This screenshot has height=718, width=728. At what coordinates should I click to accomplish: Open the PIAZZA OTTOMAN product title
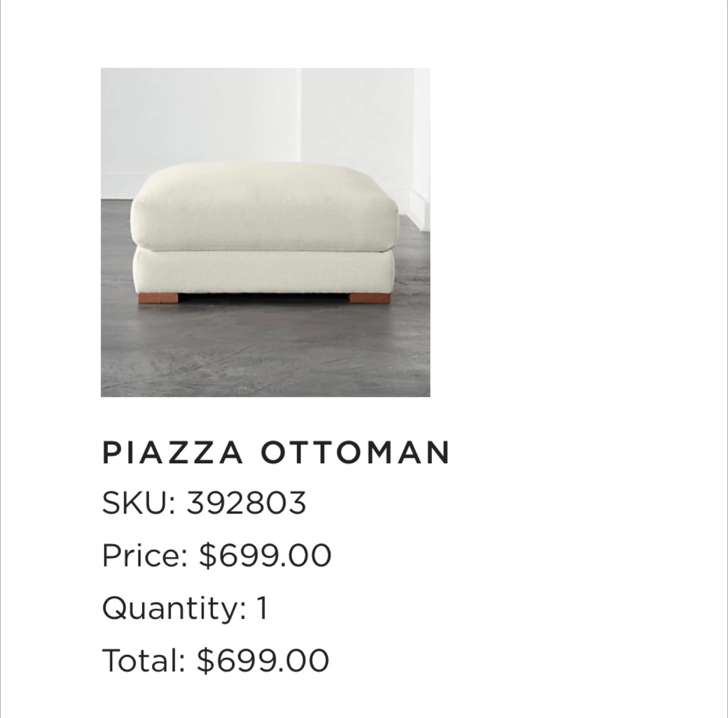click(x=276, y=452)
